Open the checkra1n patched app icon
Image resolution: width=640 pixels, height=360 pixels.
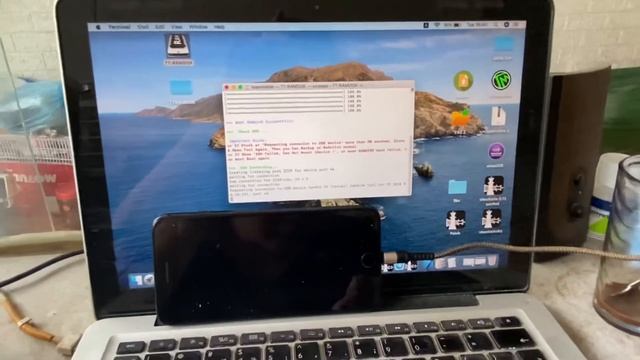[x=493, y=186]
